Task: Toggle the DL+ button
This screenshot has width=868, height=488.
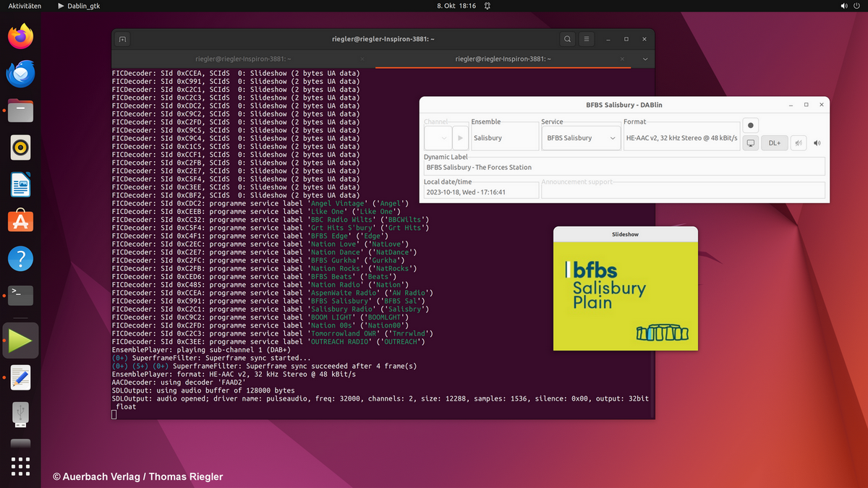Action: (x=774, y=143)
